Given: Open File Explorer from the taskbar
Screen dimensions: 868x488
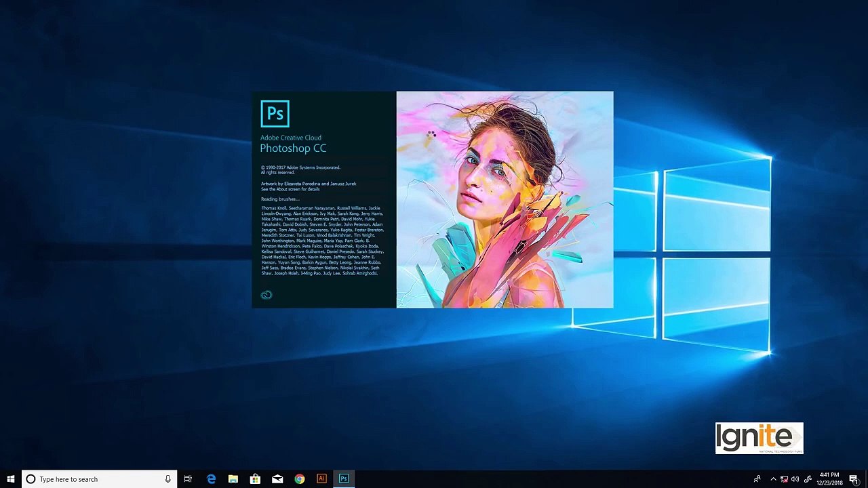Looking at the screenshot, I should click(x=233, y=479).
